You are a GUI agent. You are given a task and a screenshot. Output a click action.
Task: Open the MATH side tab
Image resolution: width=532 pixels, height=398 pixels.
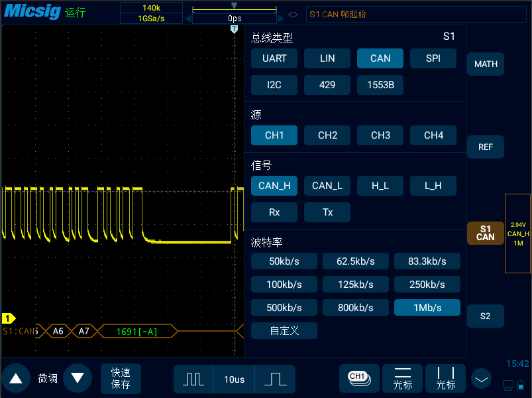pyautogui.click(x=486, y=64)
